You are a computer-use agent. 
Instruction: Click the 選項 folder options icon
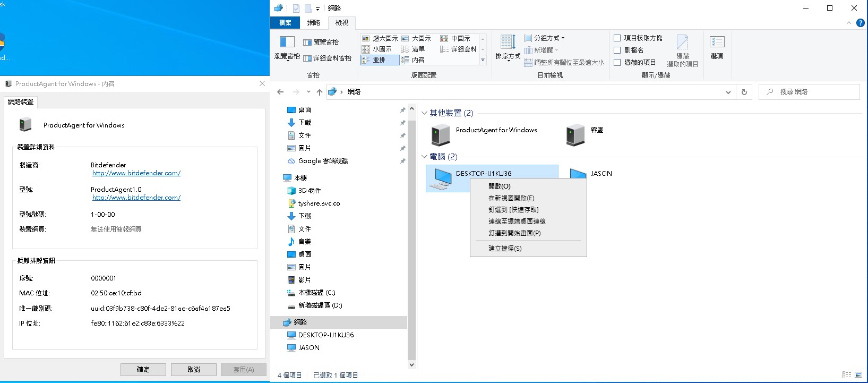pyautogui.click(x=717, y=47)
